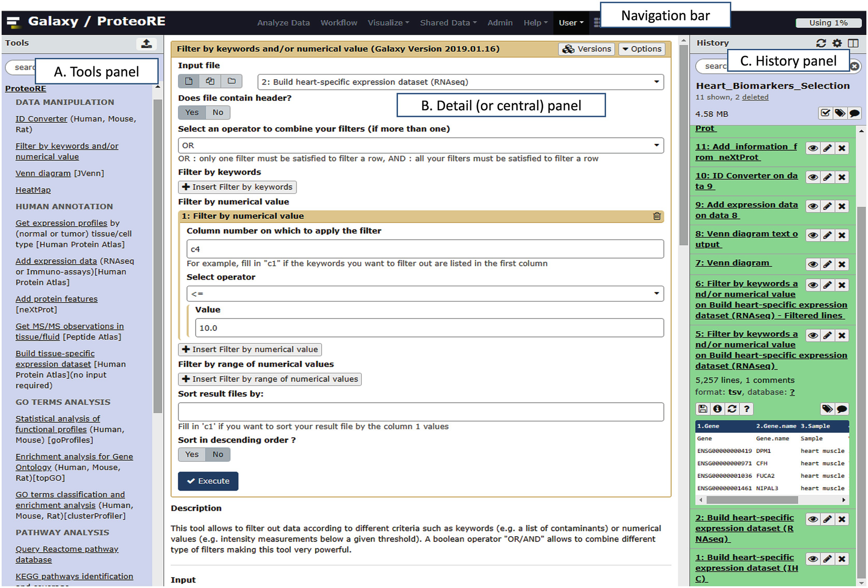View dataset 10 with eye icon
This screenshot has height=588, width=868.
point(813,178)
